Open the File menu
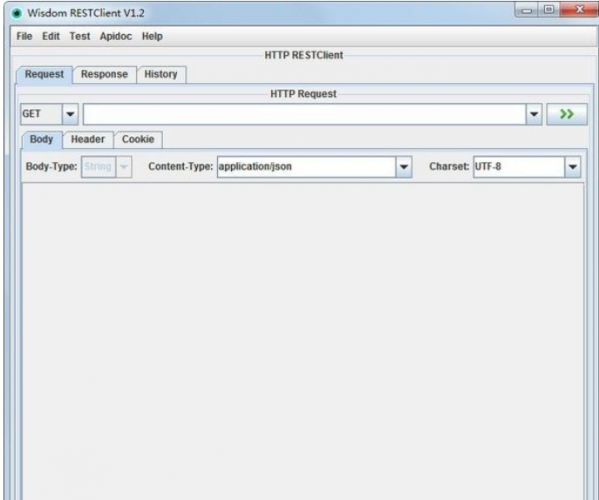599x500 pixels. 24,36
